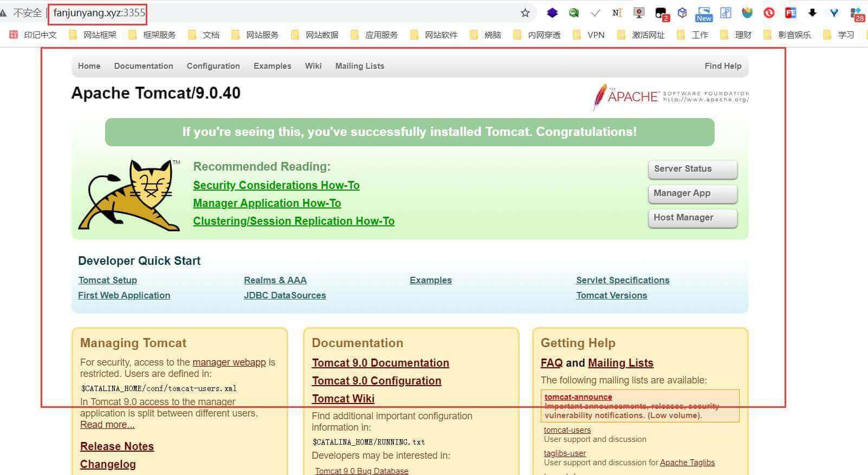
Task: Click the black download arrow extension
Action: click(812, 13)
